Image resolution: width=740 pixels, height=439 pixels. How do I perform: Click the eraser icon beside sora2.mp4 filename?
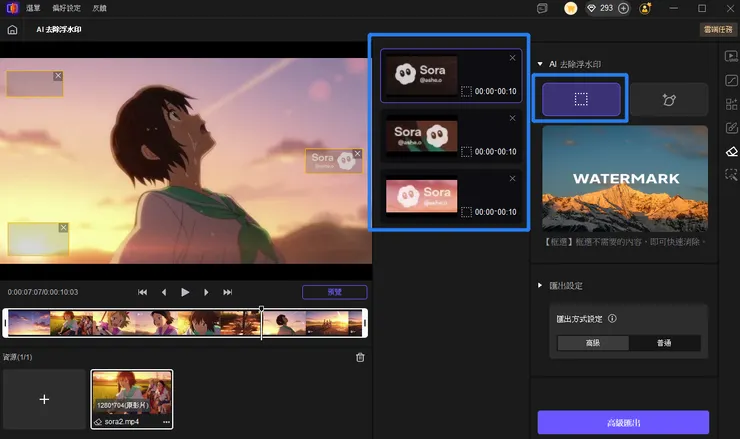click(98, 422)
